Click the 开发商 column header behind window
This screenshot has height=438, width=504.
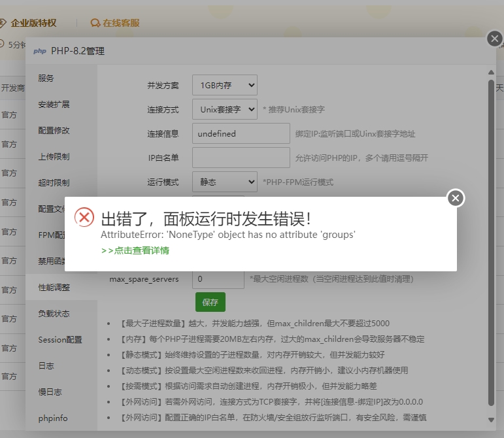[13, 88]
